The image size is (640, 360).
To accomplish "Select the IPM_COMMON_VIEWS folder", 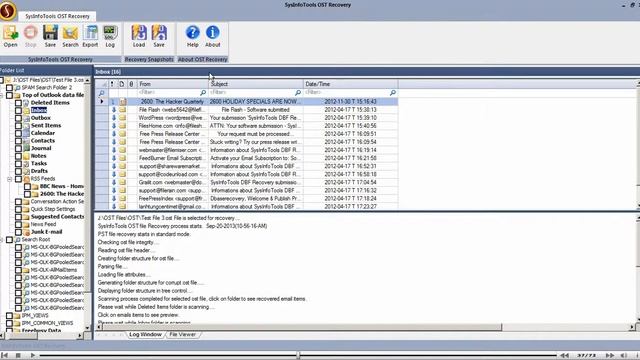I will pos(47,323).
